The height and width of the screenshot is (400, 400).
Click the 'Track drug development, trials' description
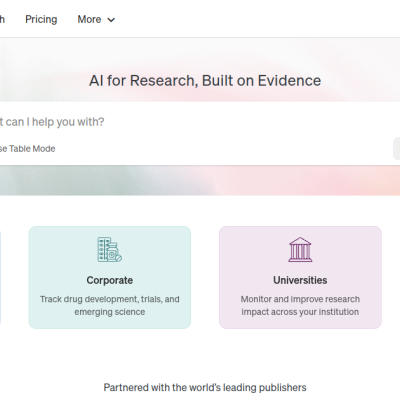click(x=110, y=305)
